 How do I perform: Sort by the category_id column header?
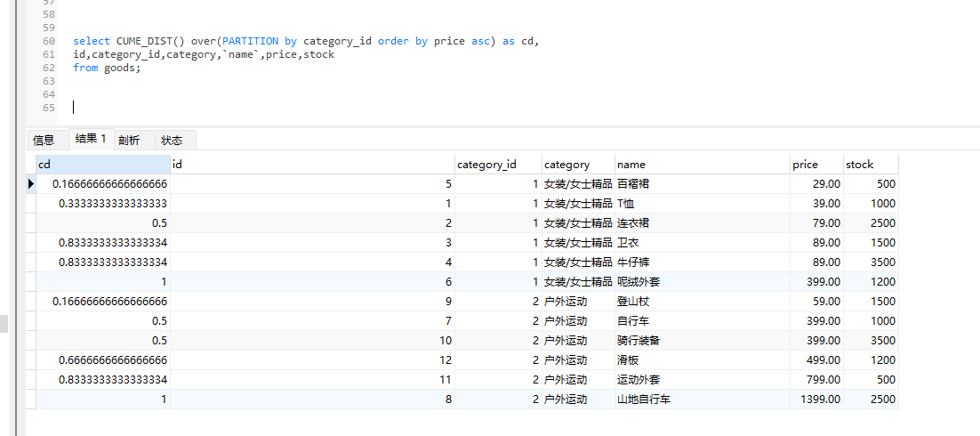[498, 165]
